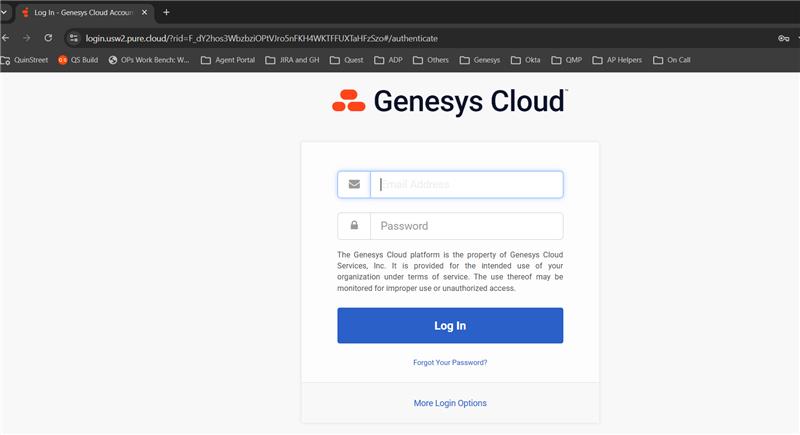Open the Okta bookmarks folder
This screenshot has width=800, height=435.
[x=526, y=60]
